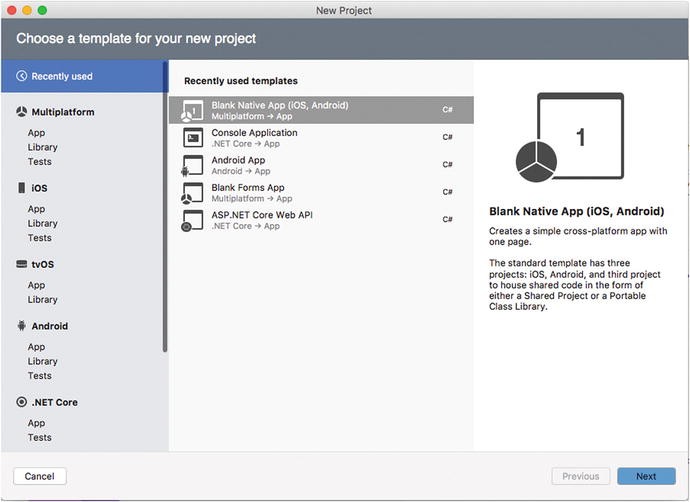Image resolution: width=690 pixels, height=502 pixels.
Task: Click the Previous button
Action: 580,476
